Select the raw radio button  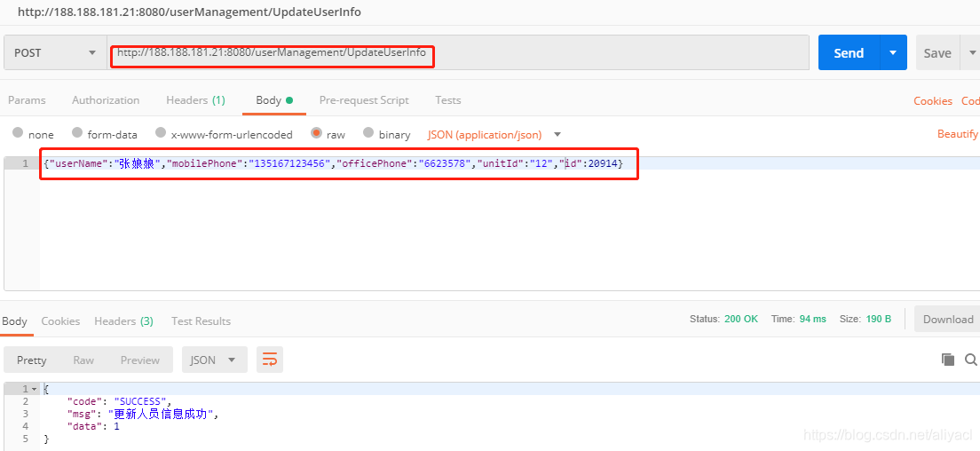[316, 132]
